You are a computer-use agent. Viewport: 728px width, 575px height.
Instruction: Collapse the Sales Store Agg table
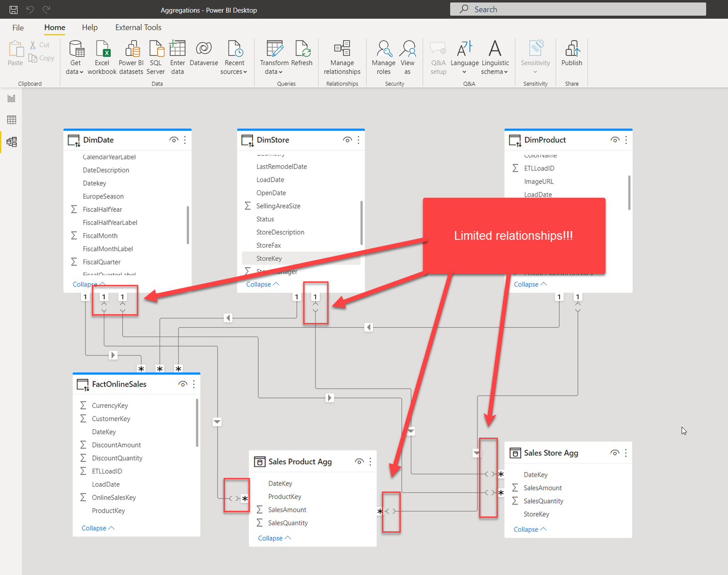tap(529, 529)
